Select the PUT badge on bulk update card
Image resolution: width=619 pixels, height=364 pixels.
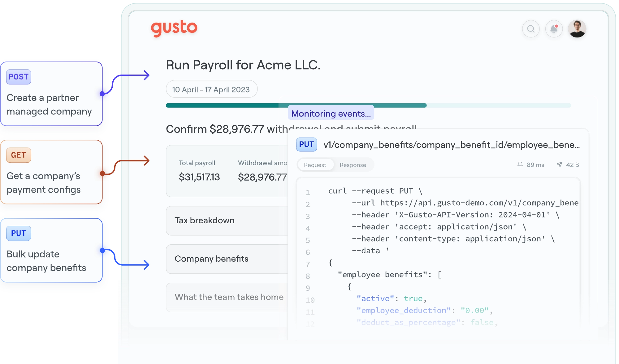coord(19,233)
